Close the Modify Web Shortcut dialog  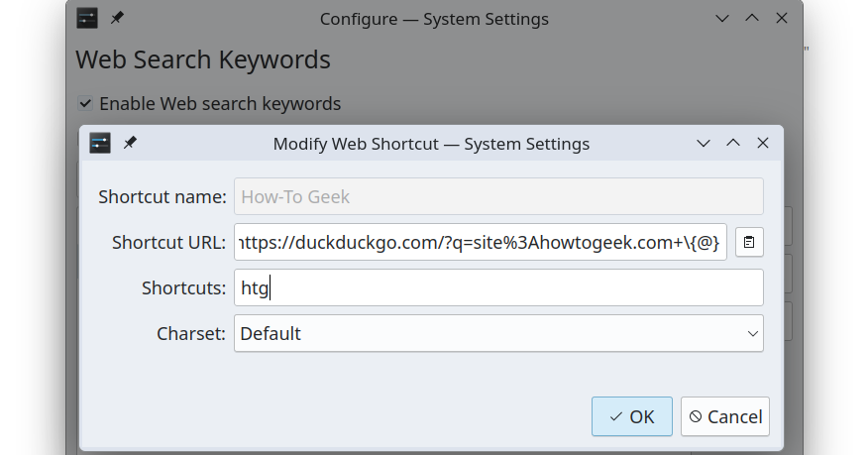[763, 144]
